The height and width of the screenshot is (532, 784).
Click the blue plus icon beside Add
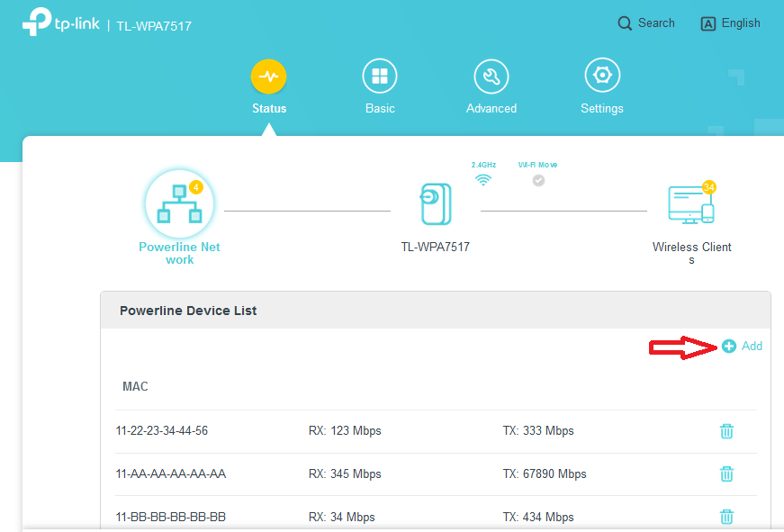[x=730, y=346]
